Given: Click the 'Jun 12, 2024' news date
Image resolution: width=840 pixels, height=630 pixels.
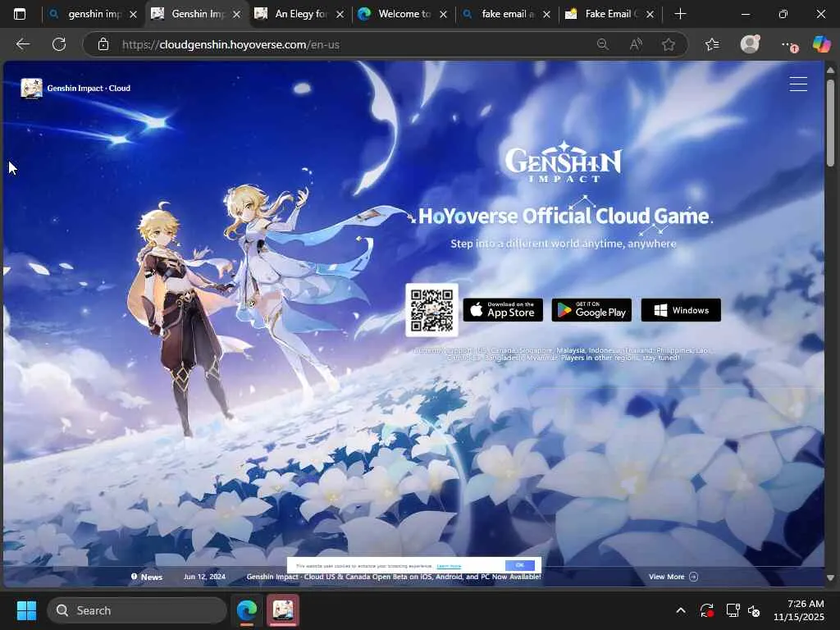Looking at the screenshot, I should click(204, 577).
